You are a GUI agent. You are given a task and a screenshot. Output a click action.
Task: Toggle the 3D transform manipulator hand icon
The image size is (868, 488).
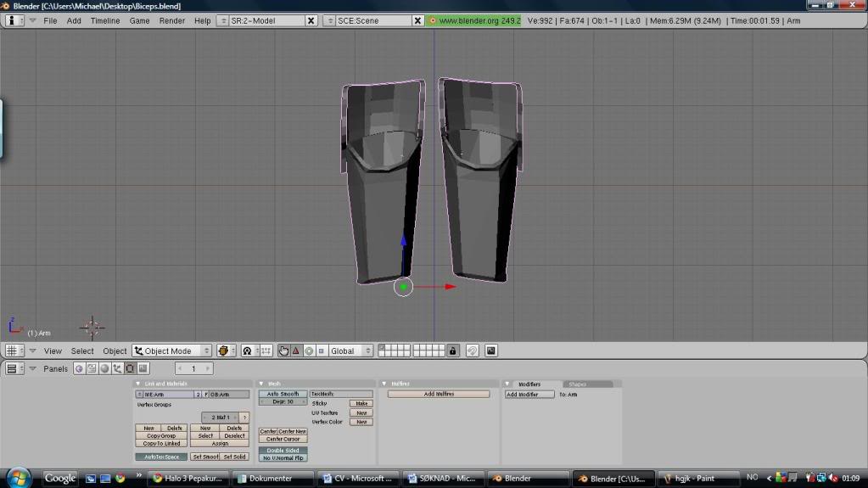tap(283, 351)
